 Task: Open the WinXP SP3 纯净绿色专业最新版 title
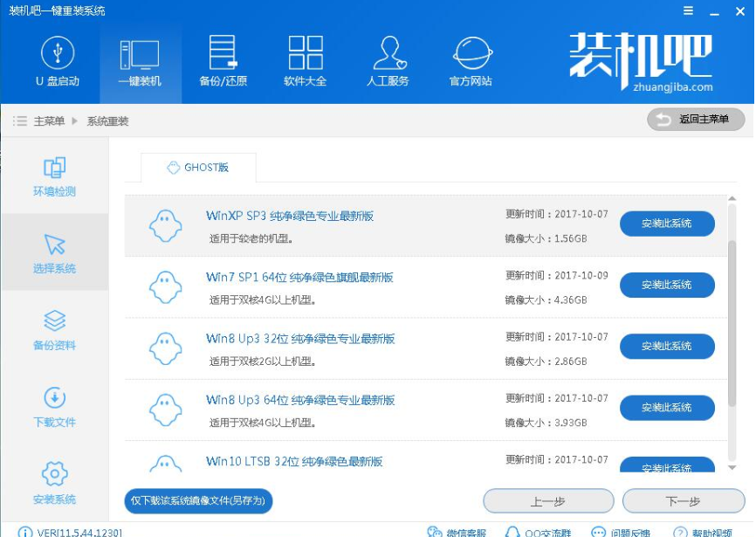[x=290, y=216]
